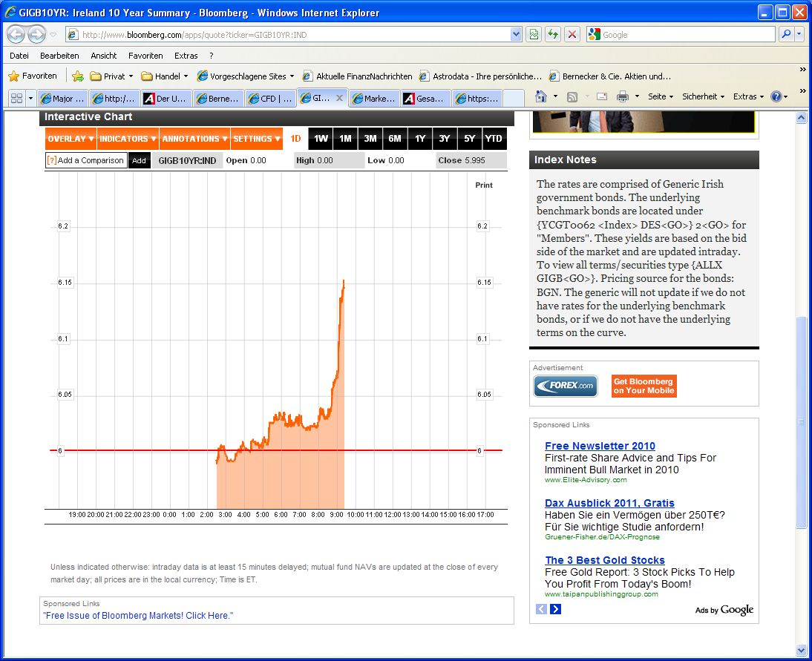Open the ANNOTATIONS chart dropdown
The width and height of the screenshot is (812, 661).
pyautogui.click(x=194, y=139)
